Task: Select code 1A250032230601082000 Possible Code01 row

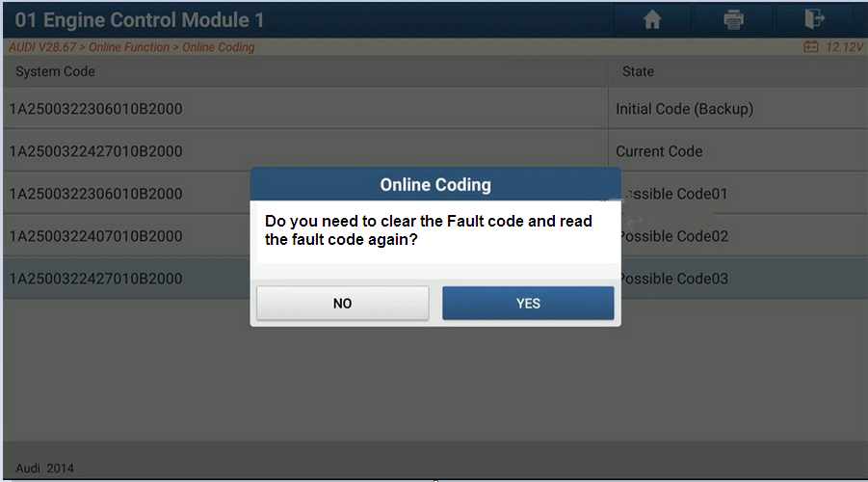Action: 435,194
